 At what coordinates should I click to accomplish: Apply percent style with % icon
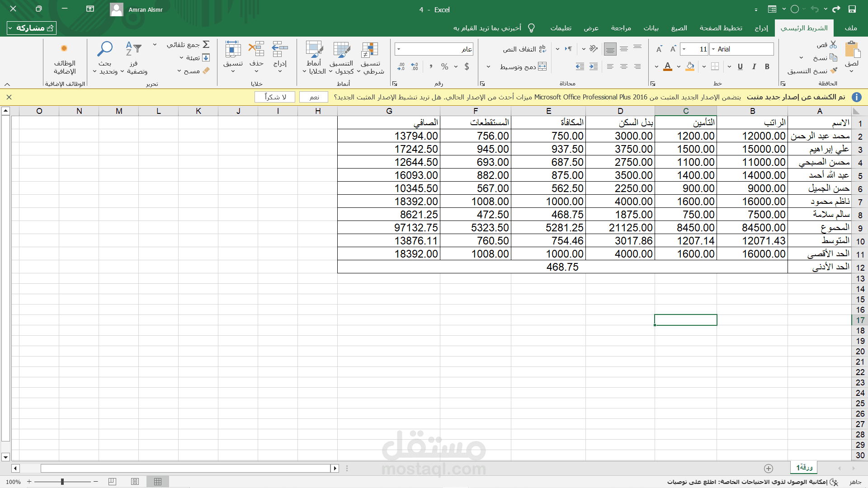pyautogui.click(x=445, y=67)
